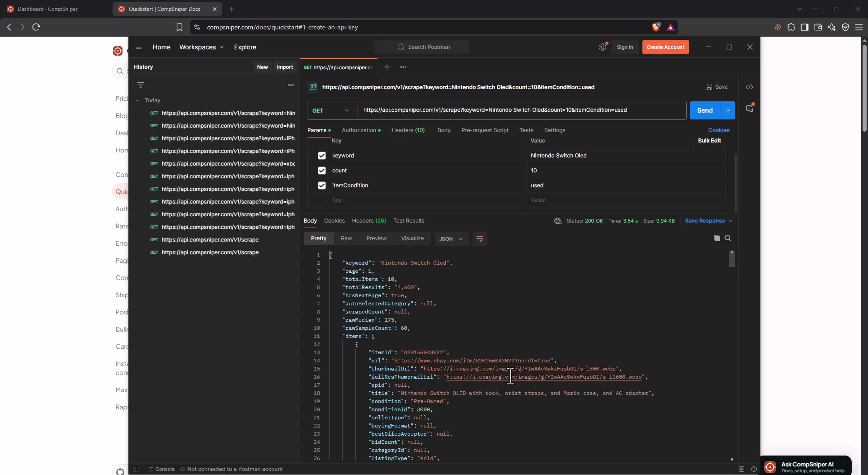This screenshot has width=868, height=475.
Task: Click the Search Postman field
Action: coord(422,47)
